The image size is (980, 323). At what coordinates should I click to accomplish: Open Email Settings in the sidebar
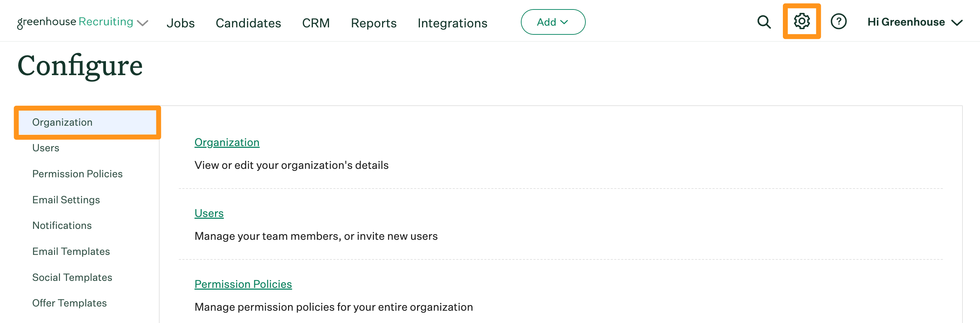pos(66,199)
